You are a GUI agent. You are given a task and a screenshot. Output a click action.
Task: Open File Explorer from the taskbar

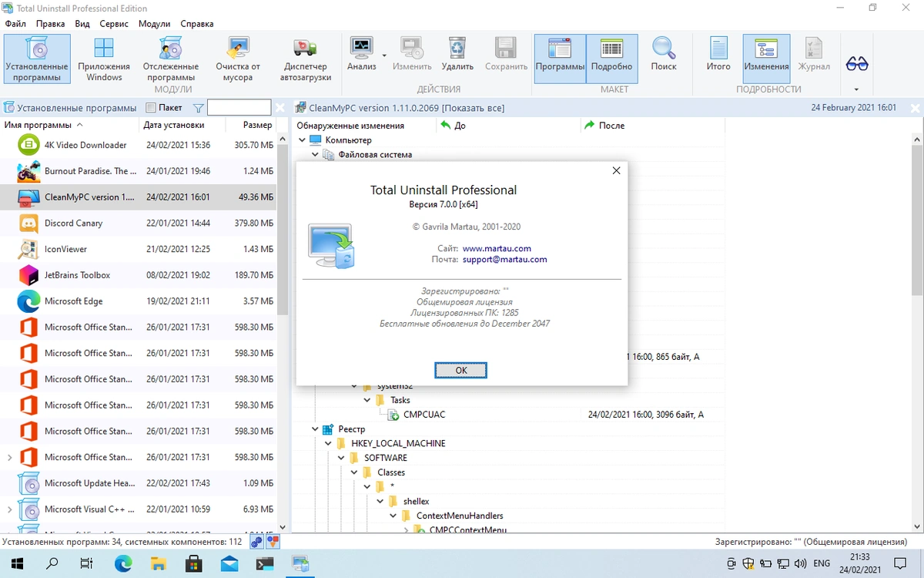click(158, 563)
